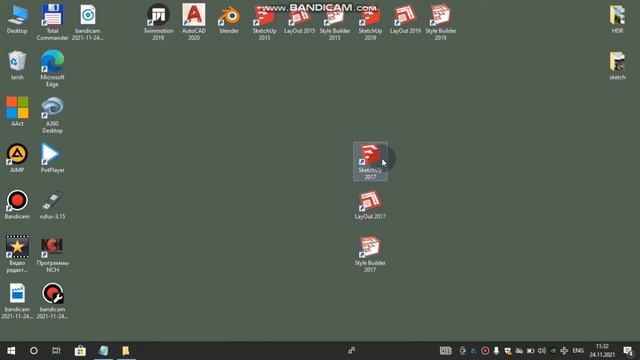The image size is (640, 360).
Task: Select the video editor star filmstrip icon
Action: click(17, 254)
